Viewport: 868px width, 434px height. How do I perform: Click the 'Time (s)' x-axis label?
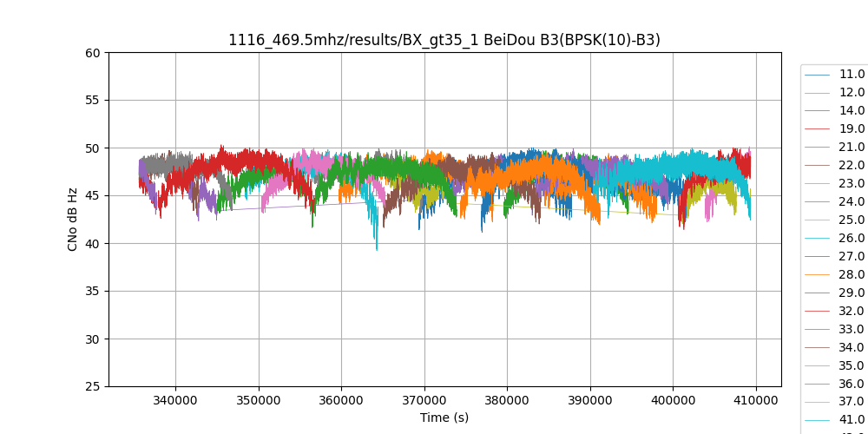444,418
